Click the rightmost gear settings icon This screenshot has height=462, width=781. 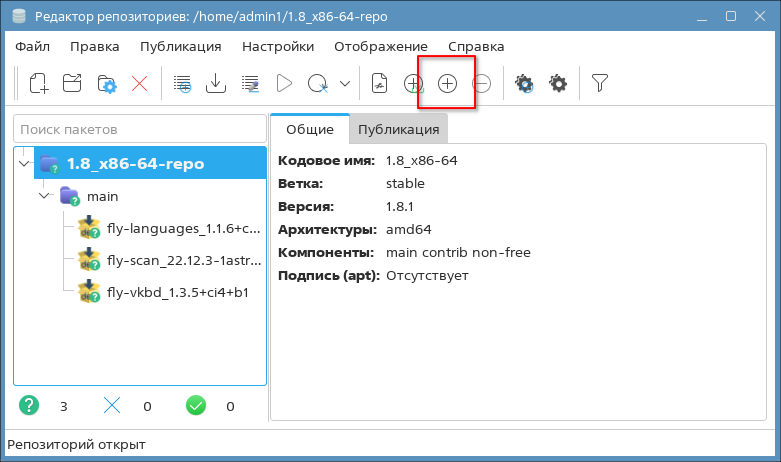[558, 84]
